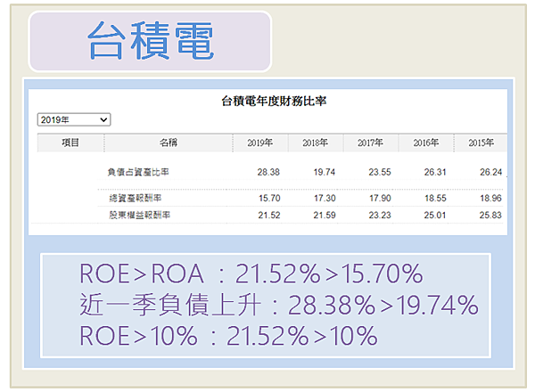
Task: Click the large 台積電 heading
Action: click(151, 41)
